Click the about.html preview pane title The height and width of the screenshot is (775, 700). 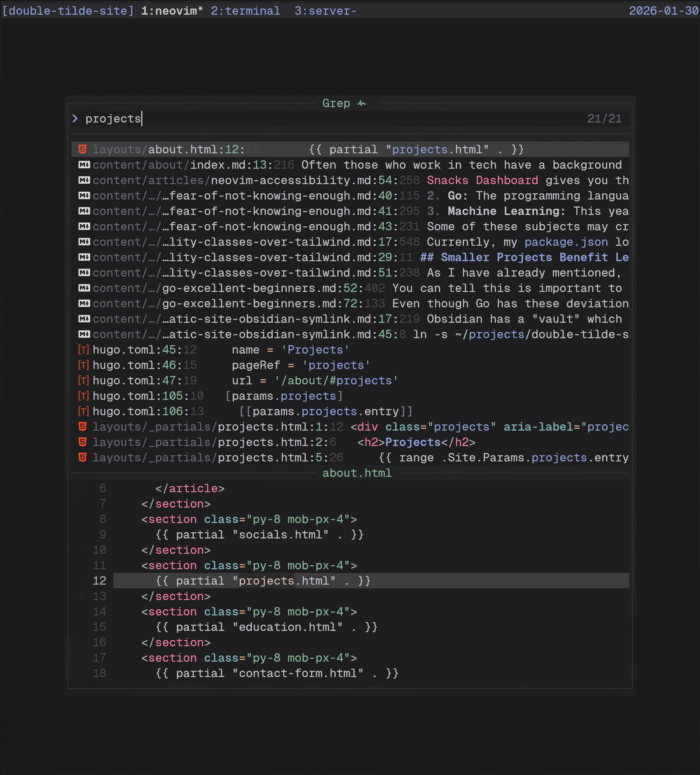coord(357,473)
